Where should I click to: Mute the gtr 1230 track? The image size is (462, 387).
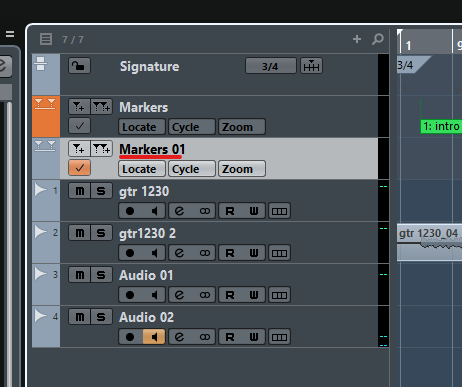coord(79,191)
